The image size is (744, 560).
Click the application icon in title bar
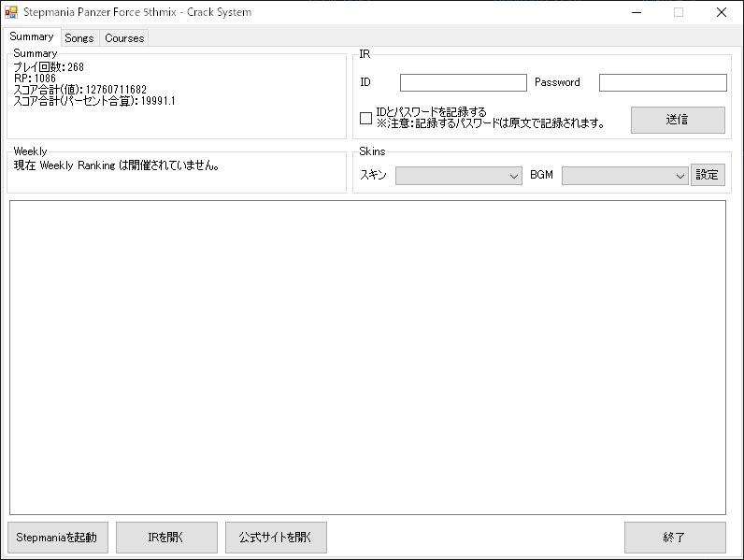click(x=11, y=12)
